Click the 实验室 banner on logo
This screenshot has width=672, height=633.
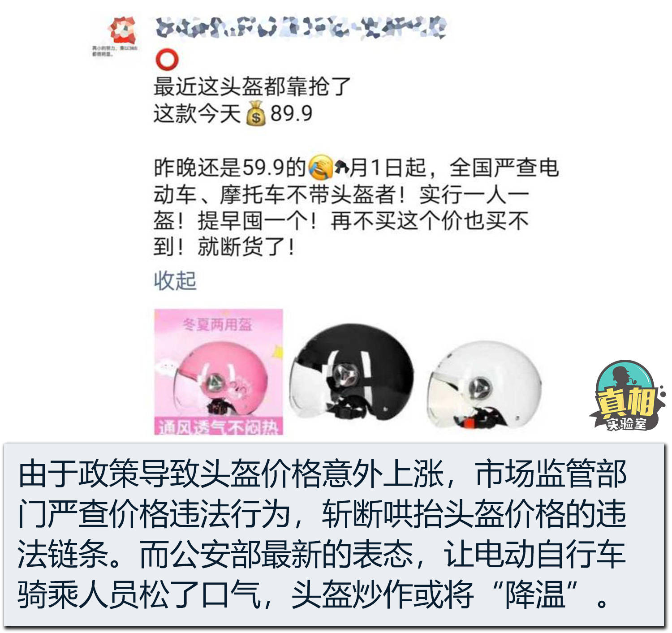coord(626,422)
